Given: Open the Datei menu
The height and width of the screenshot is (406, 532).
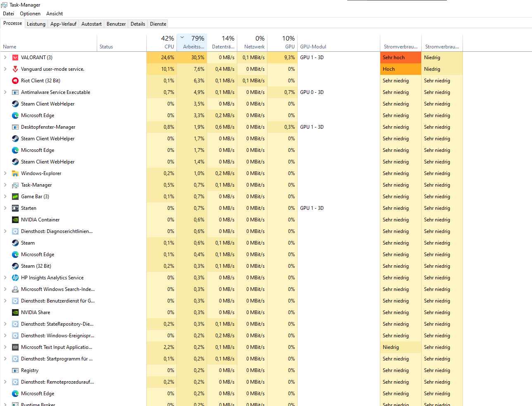Looking at the screenshot, I should pos(8,14).
